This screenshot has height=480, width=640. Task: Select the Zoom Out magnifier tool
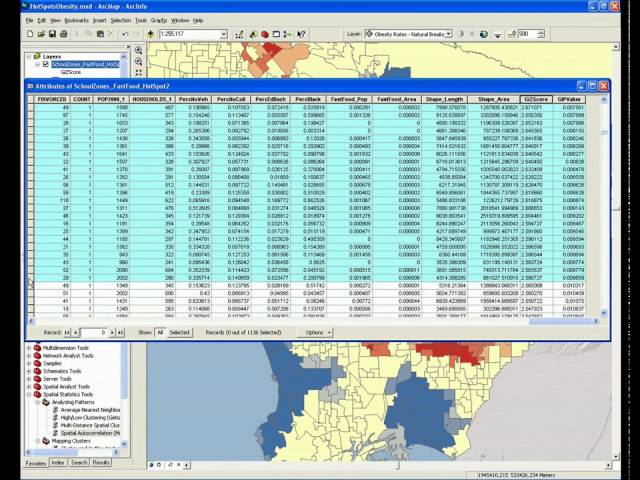139,62
